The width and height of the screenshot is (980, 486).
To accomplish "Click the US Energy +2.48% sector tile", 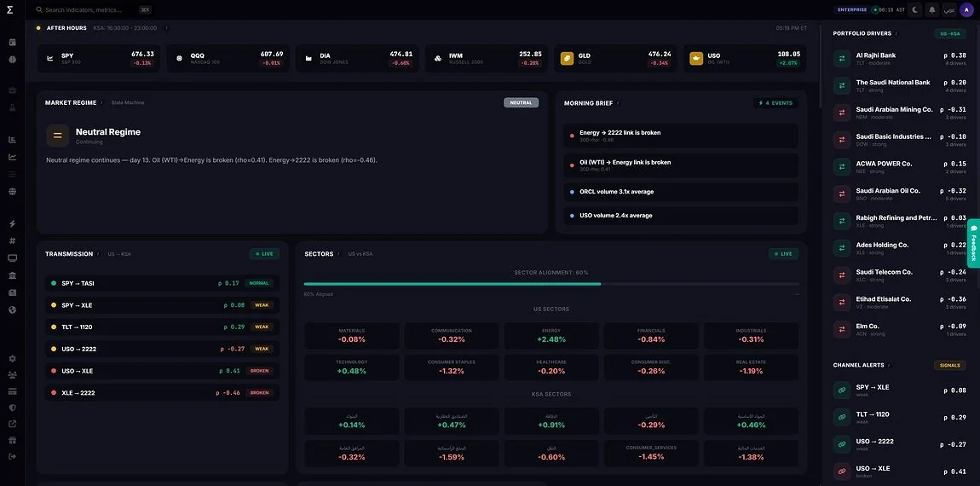I will tap(551, 336).
